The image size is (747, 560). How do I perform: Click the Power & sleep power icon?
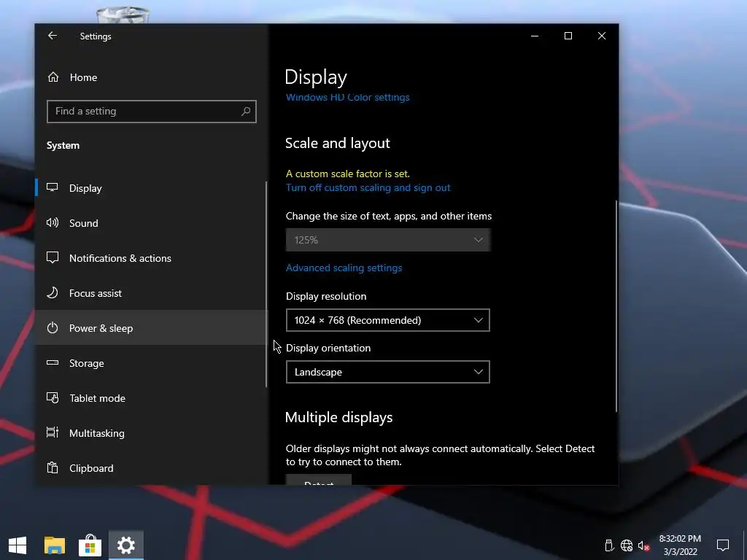(53, 327)
